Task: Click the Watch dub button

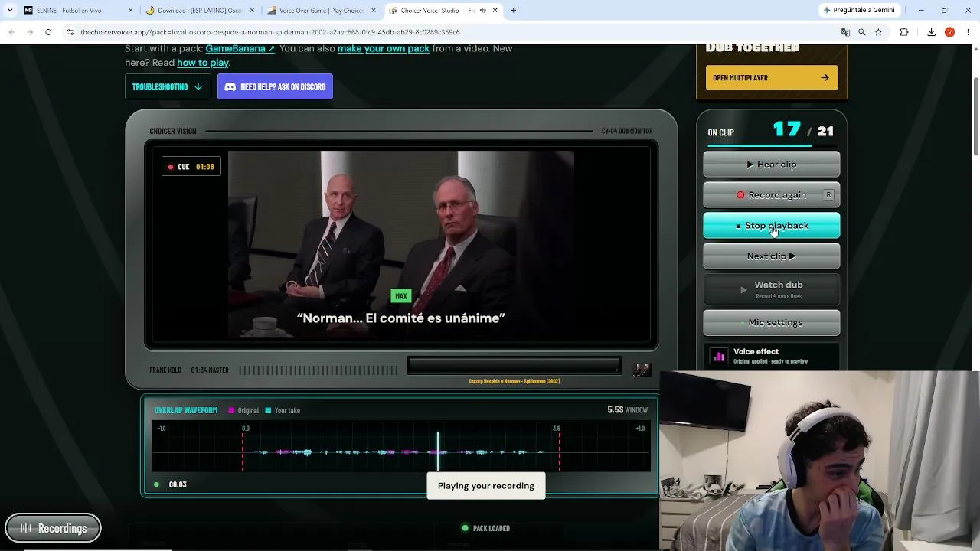Action: pyautogui.click(x=772, y=289)
